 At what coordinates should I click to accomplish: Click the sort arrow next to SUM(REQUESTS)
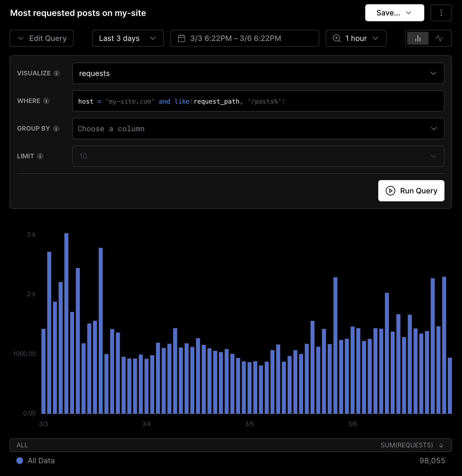point(441,445)
